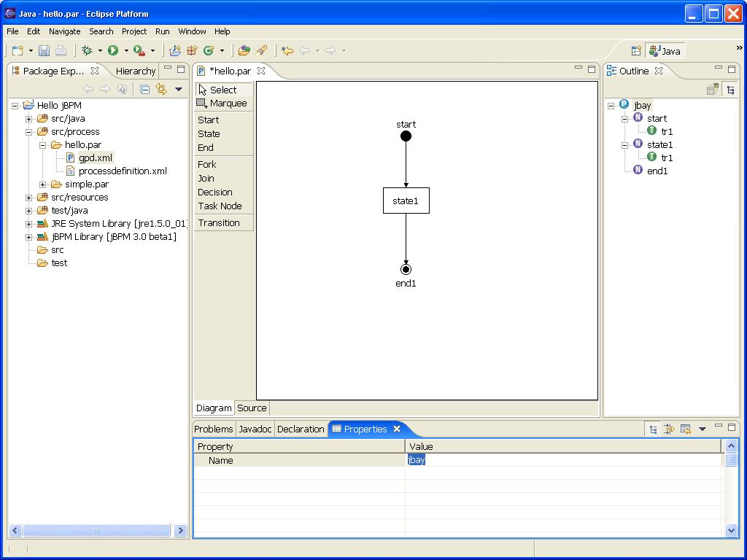Click the end1 node circle in diagram

pos(406,270)
